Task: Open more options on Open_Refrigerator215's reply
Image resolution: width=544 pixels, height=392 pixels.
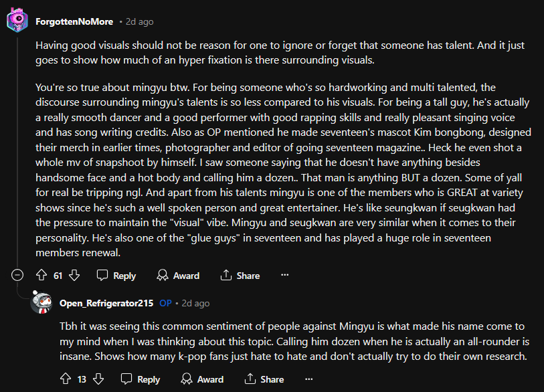Action: 308,379
